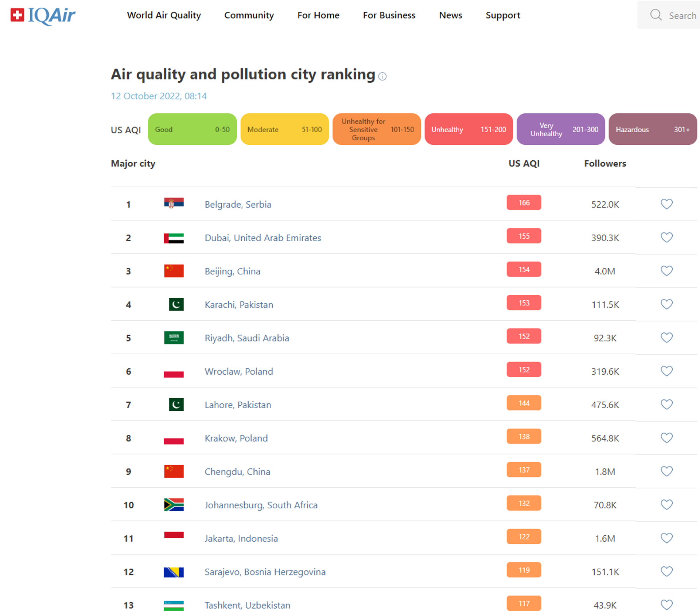Favorite Sarajevo heart icon

pyautogui.click(x=666, y=571)
